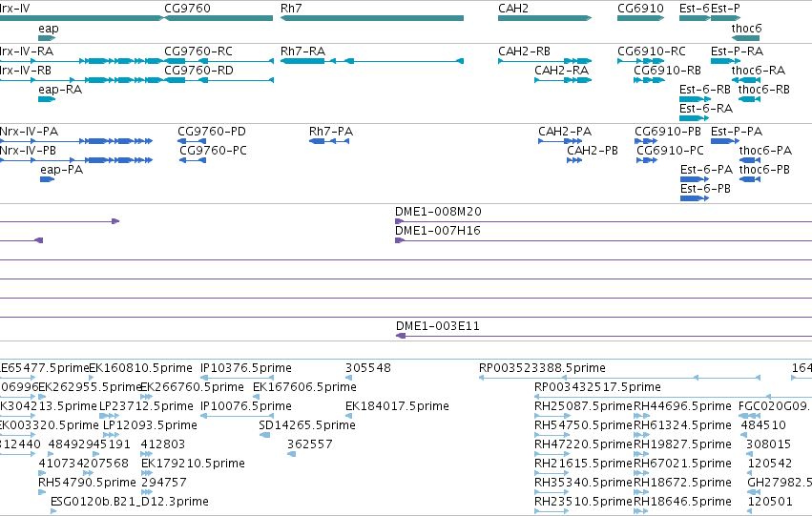
Task: Select transcript thoc6-RA
Action: [746, 80]
